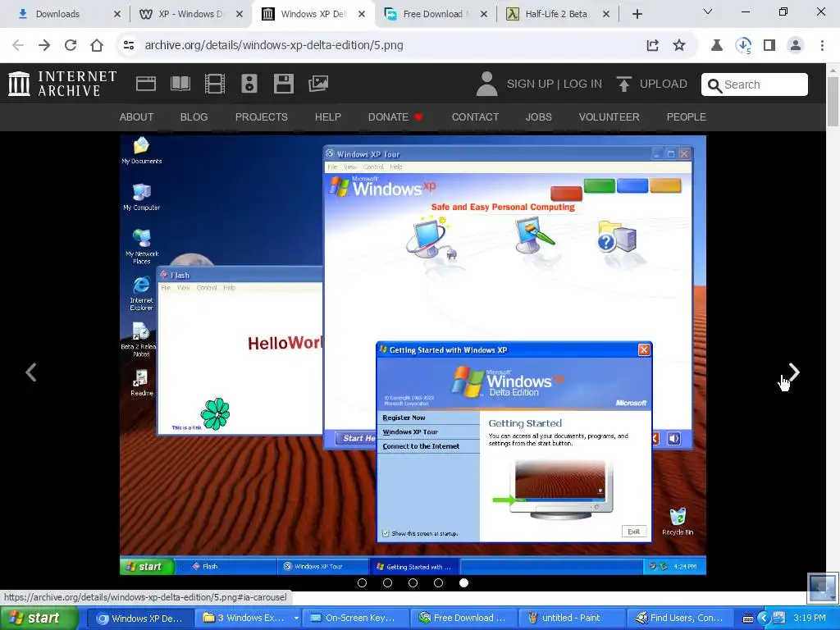
Task: Click SIGN UP link
Action: pos(530,84)
